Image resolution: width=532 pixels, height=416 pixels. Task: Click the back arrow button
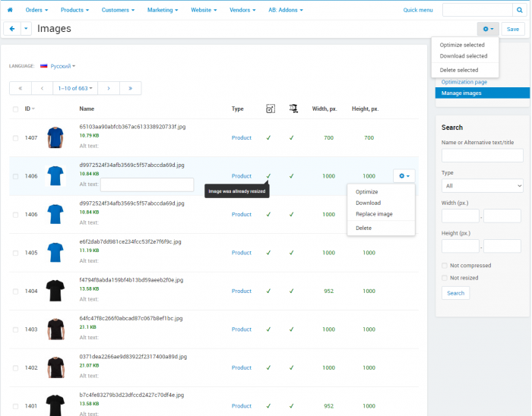(12, 29)
